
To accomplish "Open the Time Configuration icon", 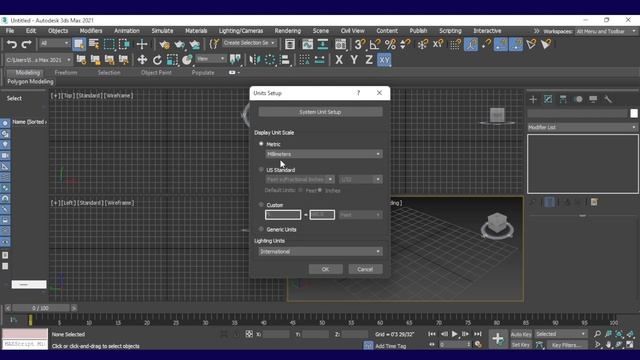I will (478, 345).
